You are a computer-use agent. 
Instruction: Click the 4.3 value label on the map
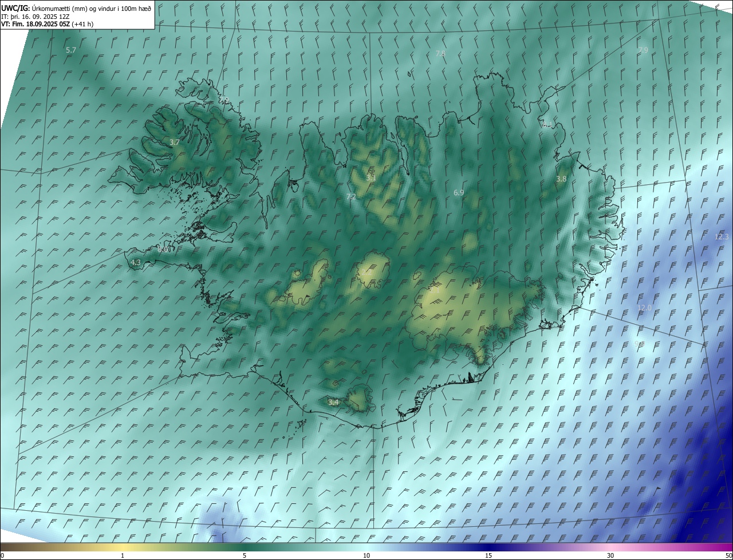[136, 262]
